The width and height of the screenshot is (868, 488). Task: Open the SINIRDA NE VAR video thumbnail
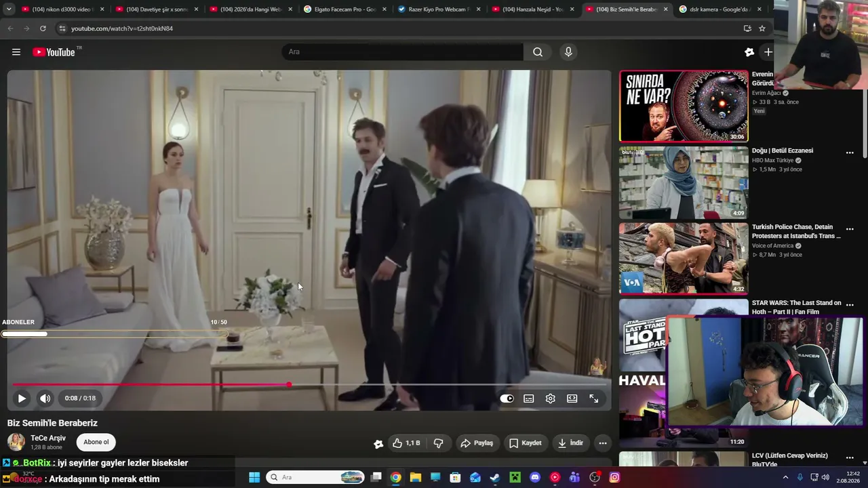[x=684, y=106]
